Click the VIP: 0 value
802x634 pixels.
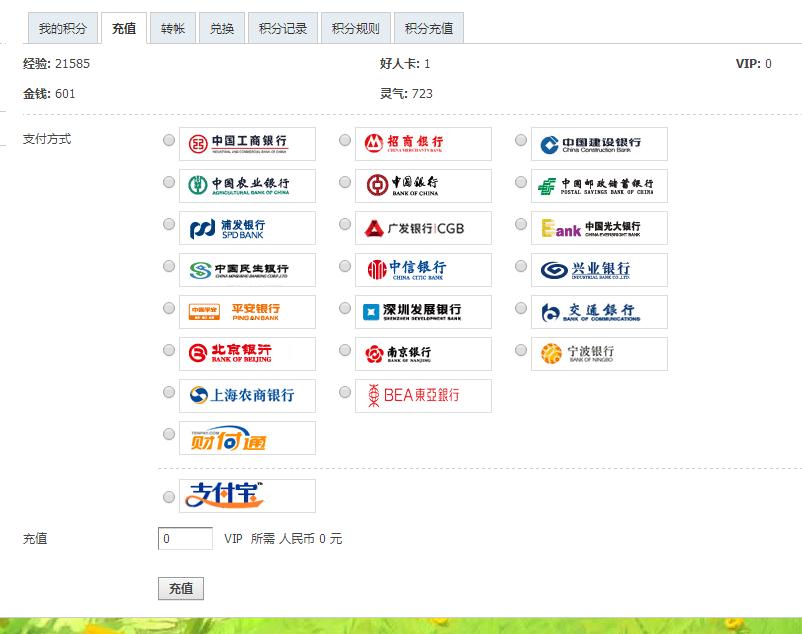(x=753, y=64)
